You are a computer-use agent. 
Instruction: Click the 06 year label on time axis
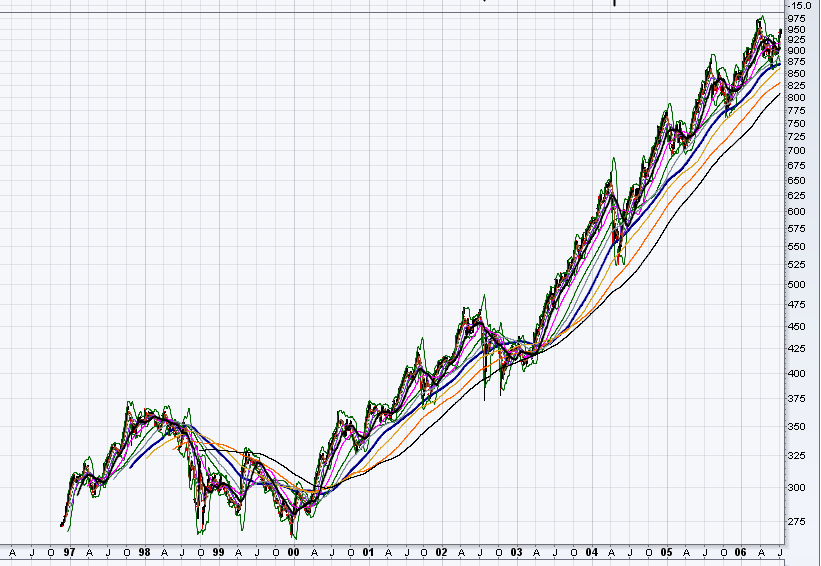coord(740,552)
